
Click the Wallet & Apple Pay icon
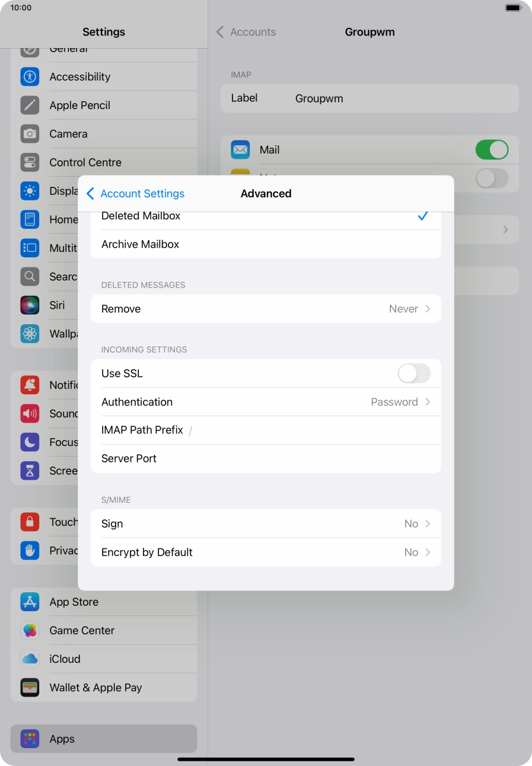point(30,687)
